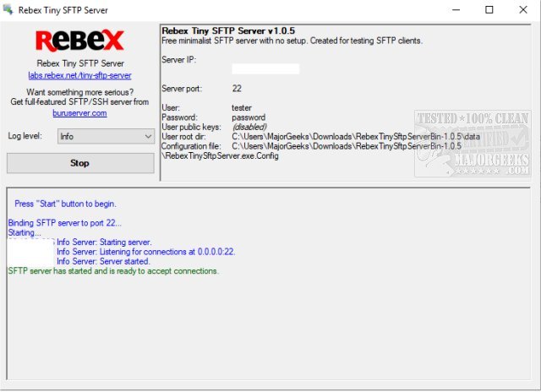
Task: Click the 'Server IP:' label
Action: pyautogui.click(x=178, y=60)
